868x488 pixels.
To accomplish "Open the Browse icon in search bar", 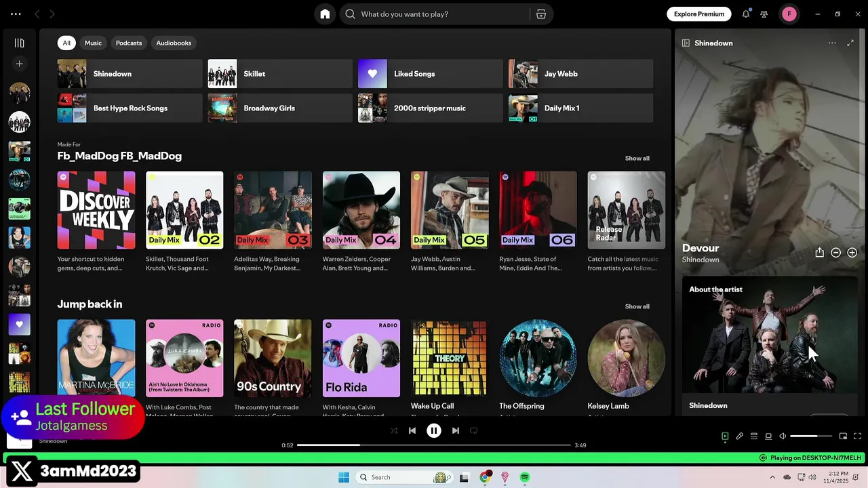I will 541,14.
